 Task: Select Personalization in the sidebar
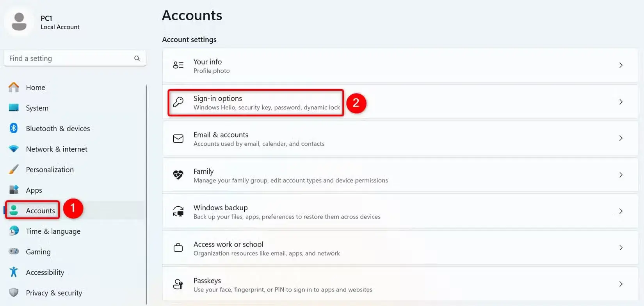tap(50, 170)
